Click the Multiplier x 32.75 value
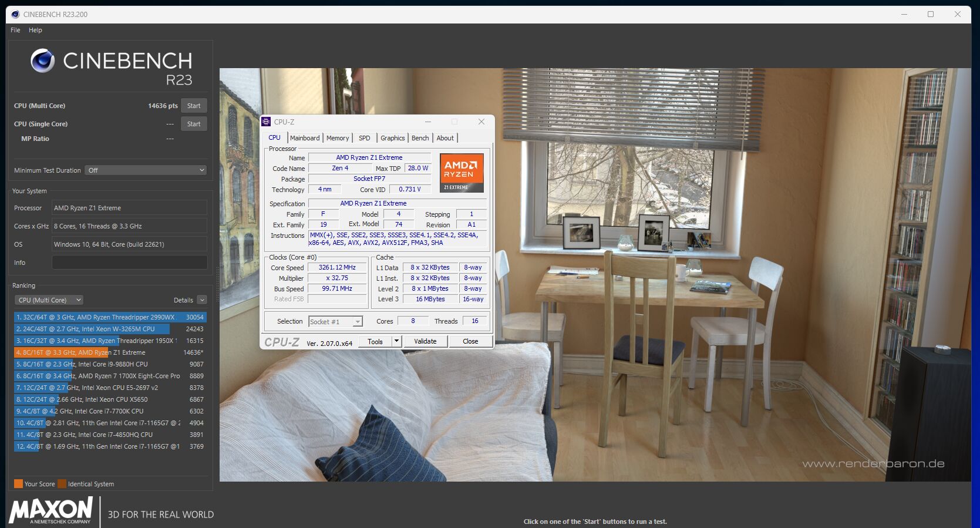 [338, 278]
